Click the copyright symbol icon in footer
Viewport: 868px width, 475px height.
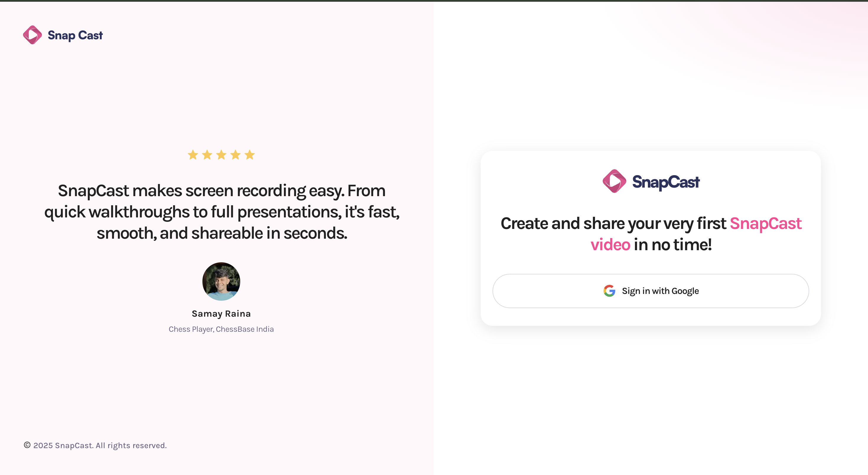click(x=27, y=445)
